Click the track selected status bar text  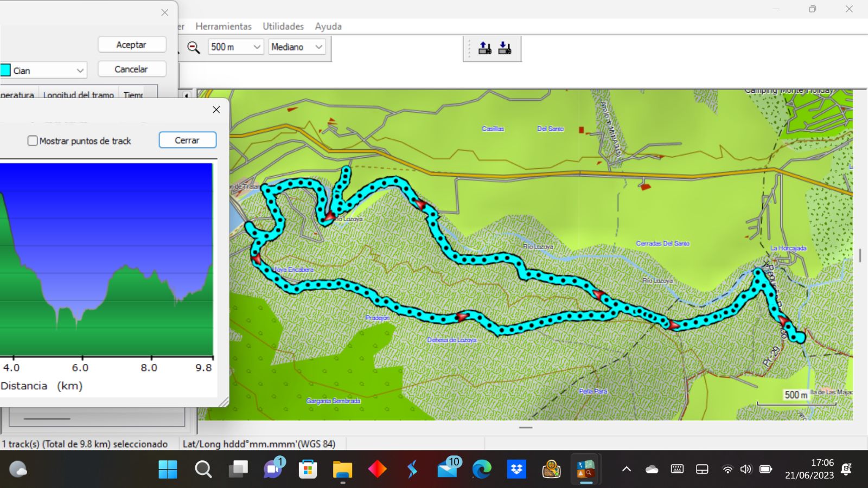85,444
